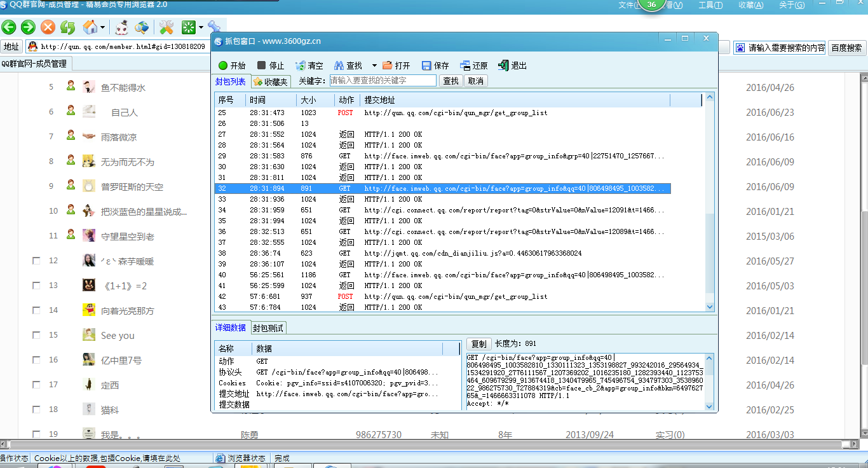
Task: Click the Baidu paw icon in search box
Action: [740, 48]
